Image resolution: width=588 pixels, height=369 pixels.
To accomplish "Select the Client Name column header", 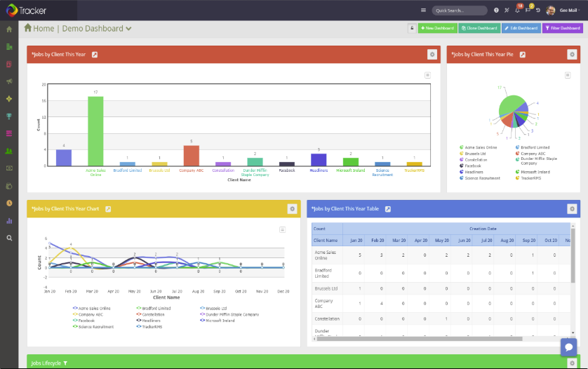I will click(x=326, y=241).
